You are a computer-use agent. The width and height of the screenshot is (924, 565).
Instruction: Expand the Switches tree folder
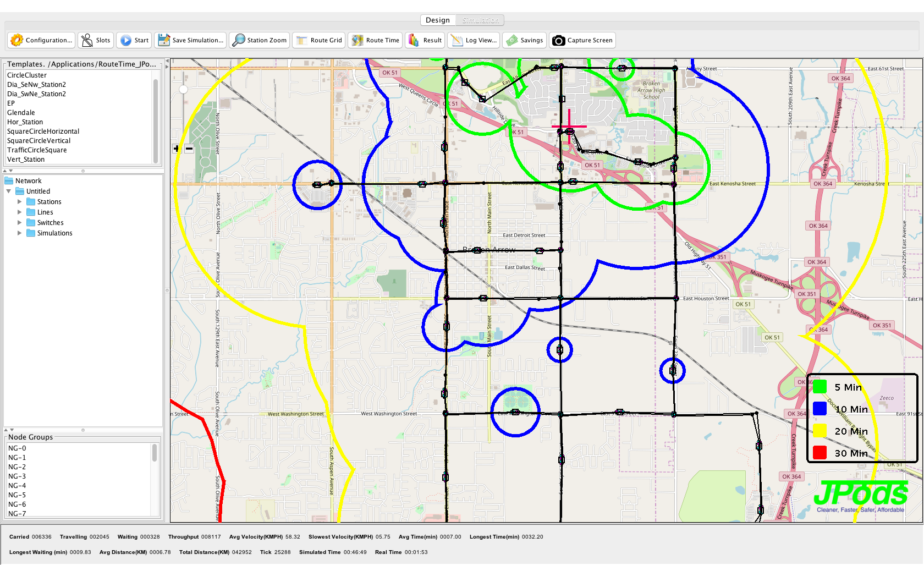pyautogui.click(x=20, y=223)
